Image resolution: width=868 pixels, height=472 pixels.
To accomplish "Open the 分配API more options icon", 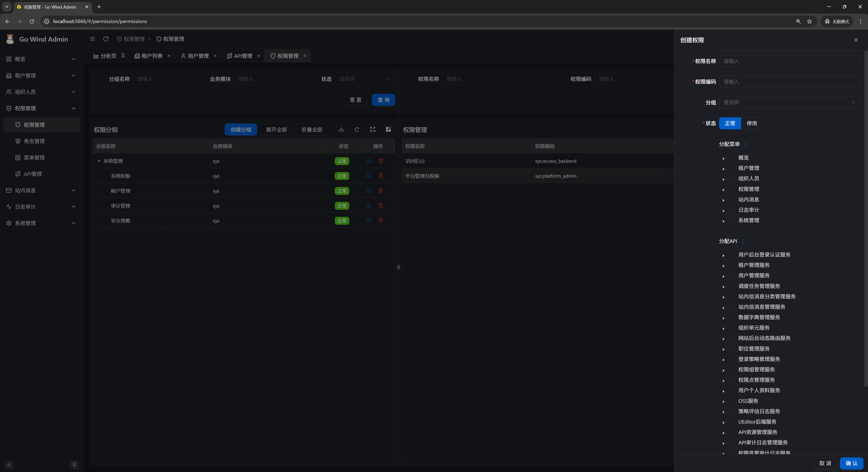I will 743,241.
